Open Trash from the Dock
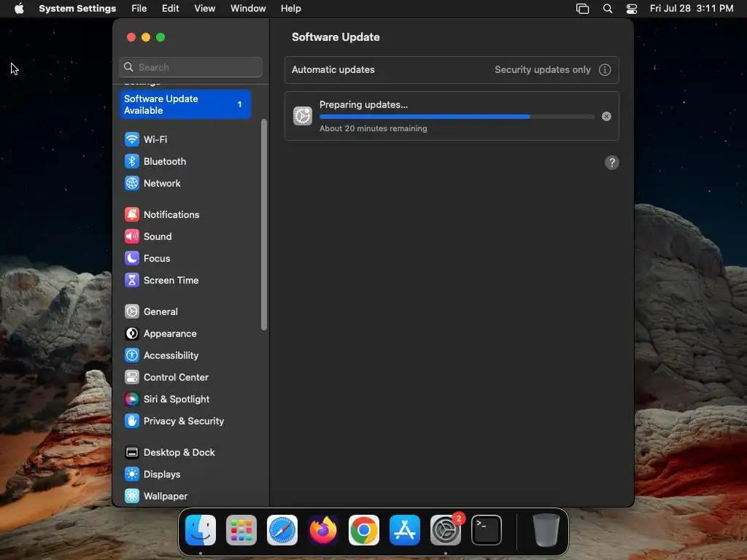This screenshot has width=747, height=560. [x=546, y=529]
